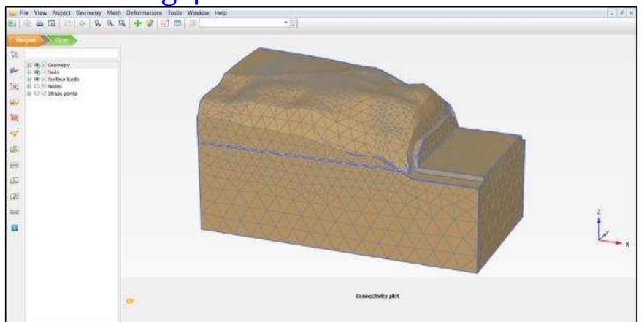This screenshot has height=322, width=644.
Task: Click the Connectivity plot caption
Action: (377, 296)
